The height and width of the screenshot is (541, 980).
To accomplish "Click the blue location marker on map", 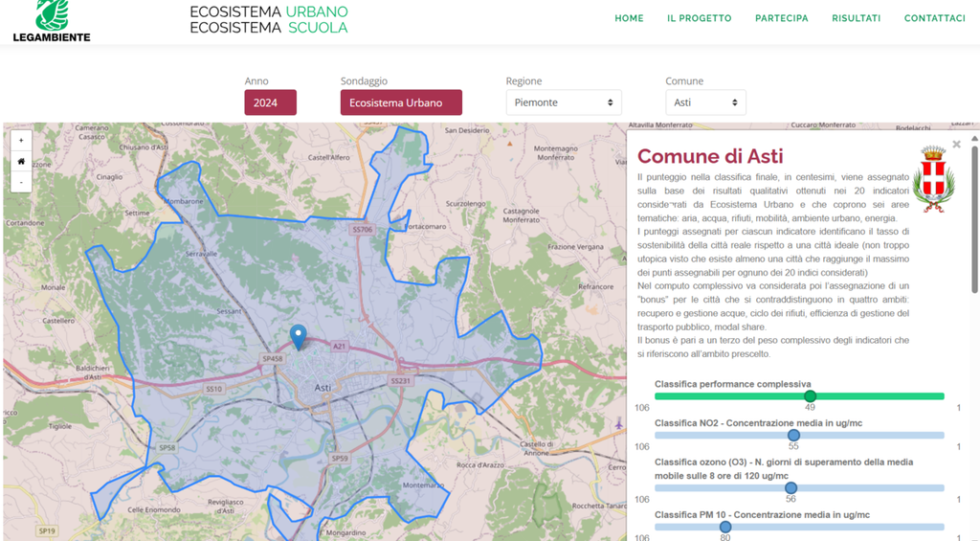I will (299, 336).
